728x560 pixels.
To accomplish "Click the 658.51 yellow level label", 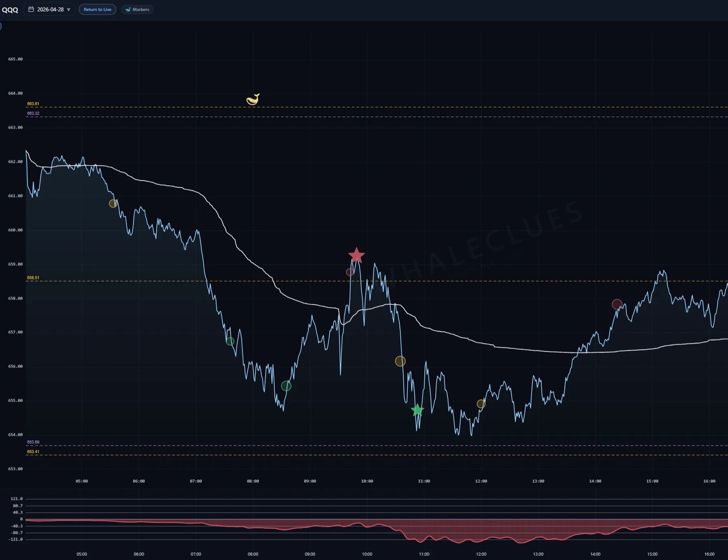I will [33, 278].
